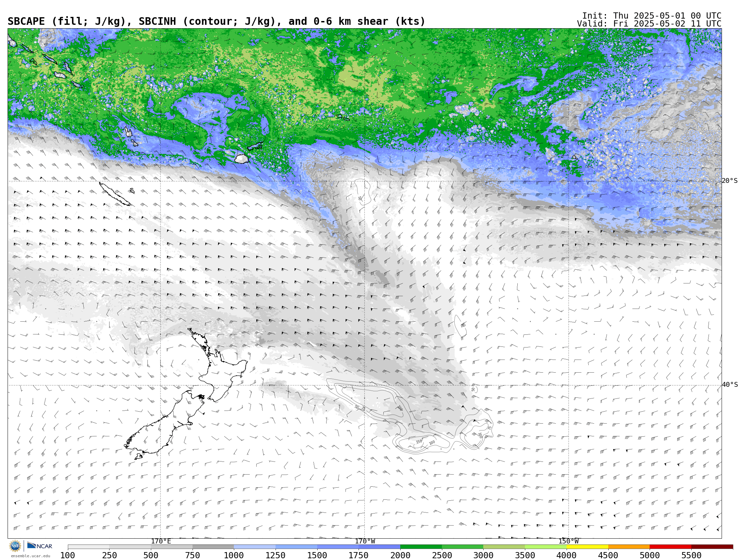Click the colorbar label '3000'
The height and width of the screenshot is (560, 744).
pyautogui.click(x=483, y=556)
